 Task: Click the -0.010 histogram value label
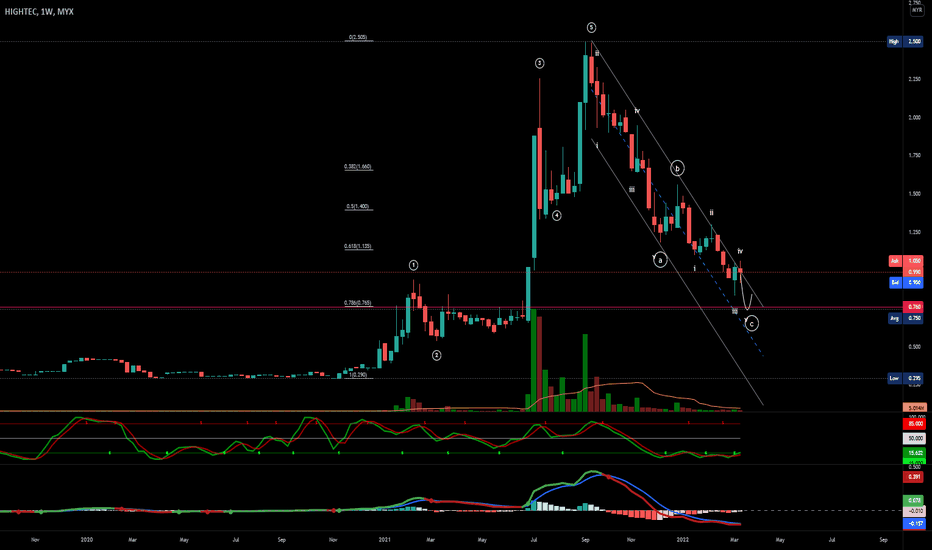[914, 511]
